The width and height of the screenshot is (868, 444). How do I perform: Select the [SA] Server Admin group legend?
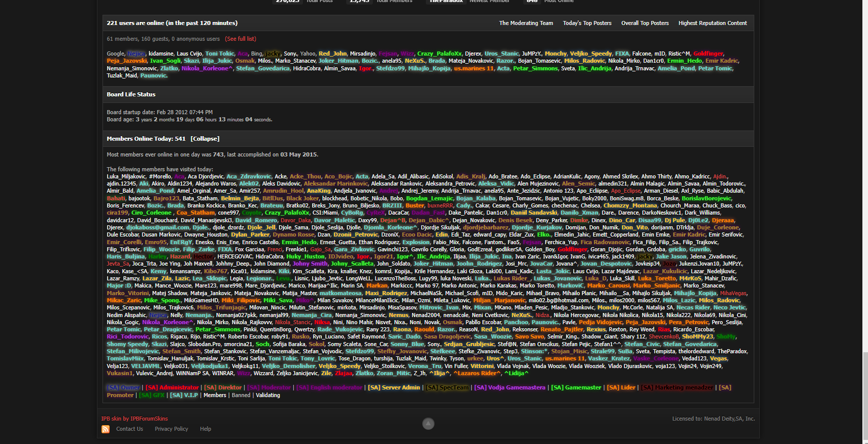click(x=394, y=387)
